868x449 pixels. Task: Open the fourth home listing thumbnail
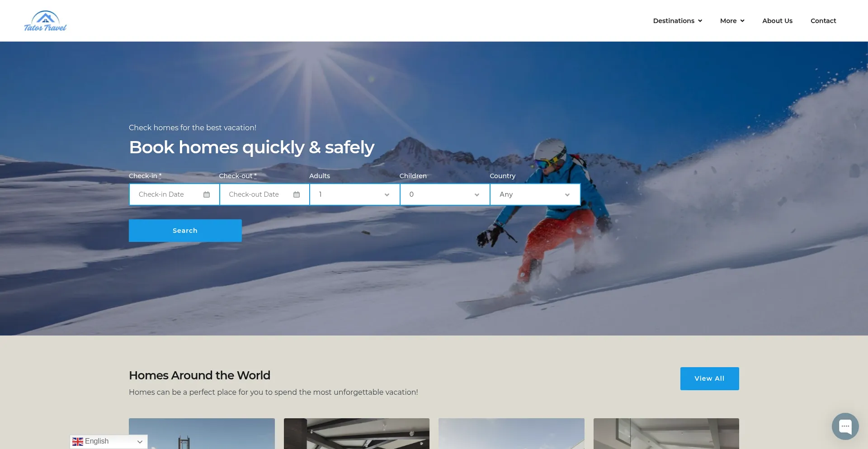coord(666,434)
